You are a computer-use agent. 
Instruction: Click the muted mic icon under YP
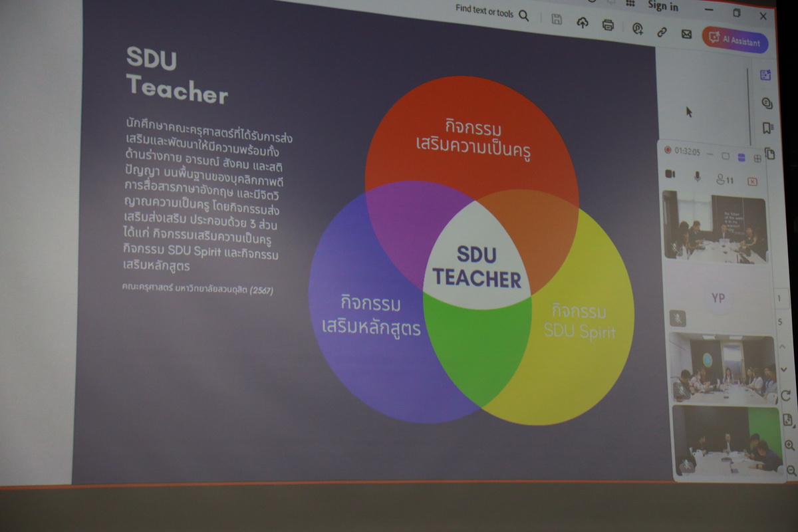(677, 319)
